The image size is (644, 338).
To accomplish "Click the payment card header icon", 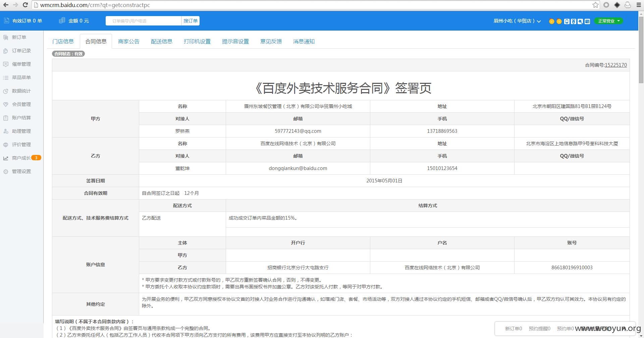I will point(587,21).
